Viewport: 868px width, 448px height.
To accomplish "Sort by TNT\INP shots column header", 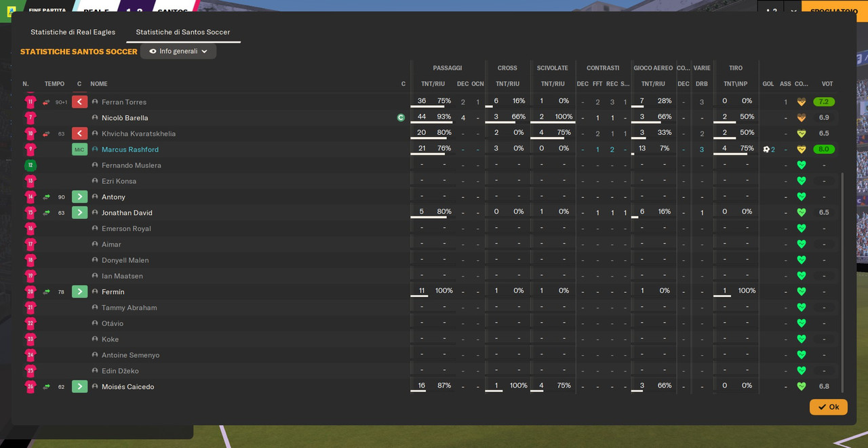I will [735, 84].
